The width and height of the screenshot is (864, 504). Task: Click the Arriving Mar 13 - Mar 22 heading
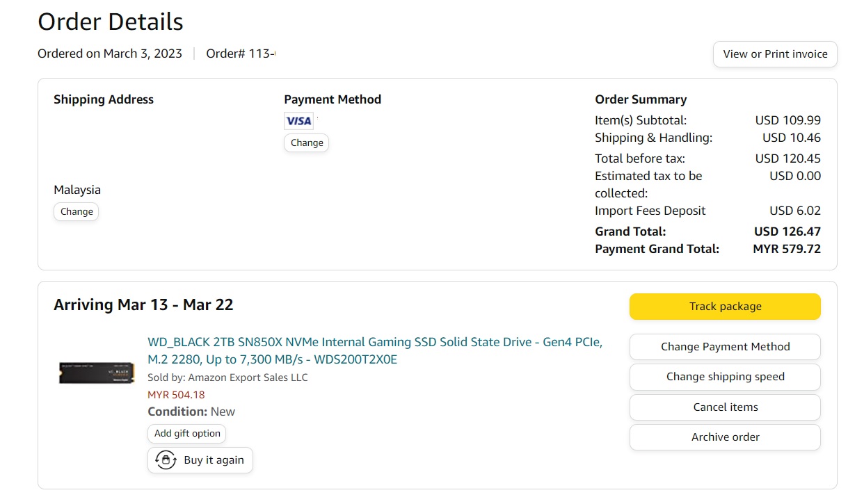pos(143,304)
